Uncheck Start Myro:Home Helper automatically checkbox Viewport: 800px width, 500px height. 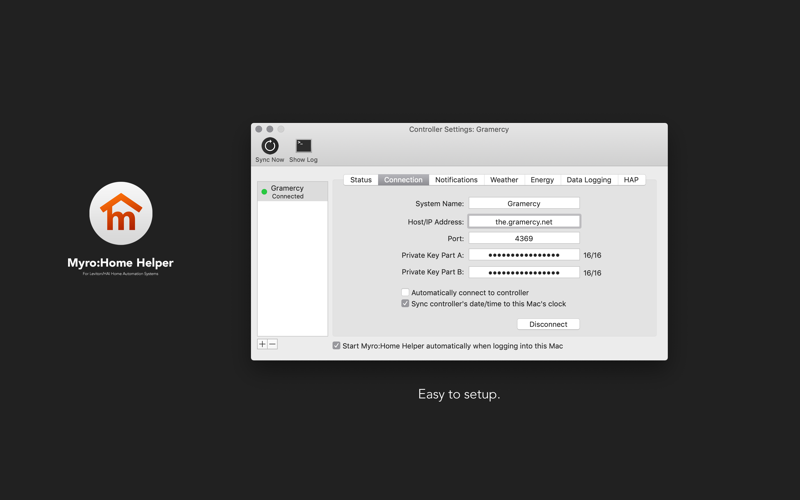336,346
